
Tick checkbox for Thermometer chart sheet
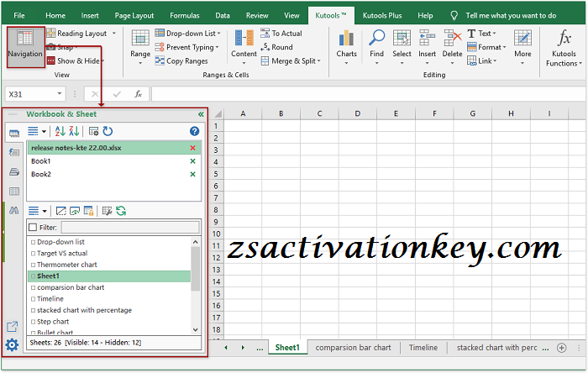point(33,265)
